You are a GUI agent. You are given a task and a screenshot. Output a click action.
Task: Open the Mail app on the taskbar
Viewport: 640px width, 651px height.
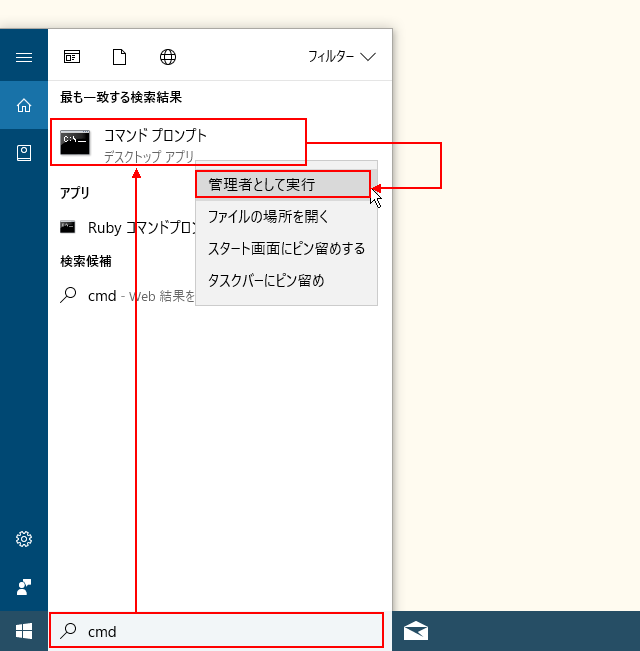coord(416,631)
